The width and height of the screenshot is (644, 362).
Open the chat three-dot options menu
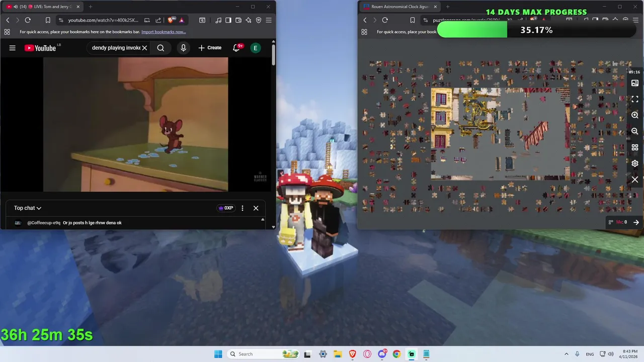tap(243, 208)
